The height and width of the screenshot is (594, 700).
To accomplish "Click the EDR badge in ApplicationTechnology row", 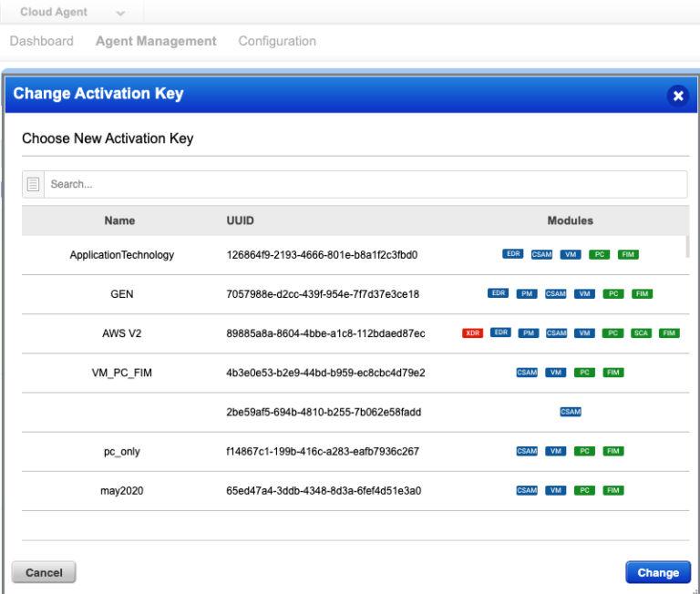I will coord(513,254).
